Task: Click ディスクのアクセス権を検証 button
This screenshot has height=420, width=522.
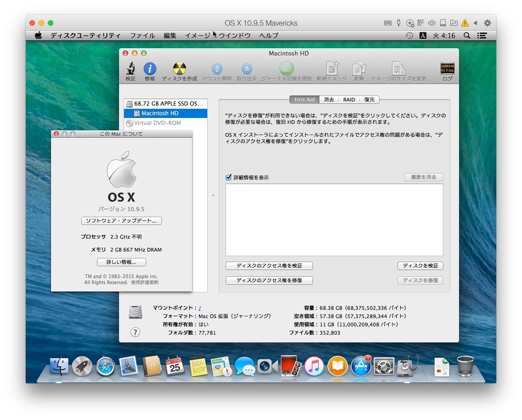Action: (x=269, y=266)
